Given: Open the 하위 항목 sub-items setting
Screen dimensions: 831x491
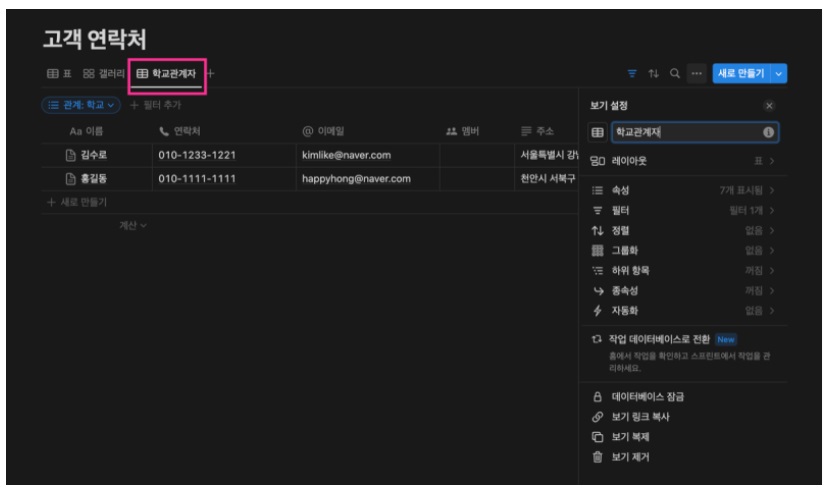Looking at the screenshot, I should tap(683, 271).
